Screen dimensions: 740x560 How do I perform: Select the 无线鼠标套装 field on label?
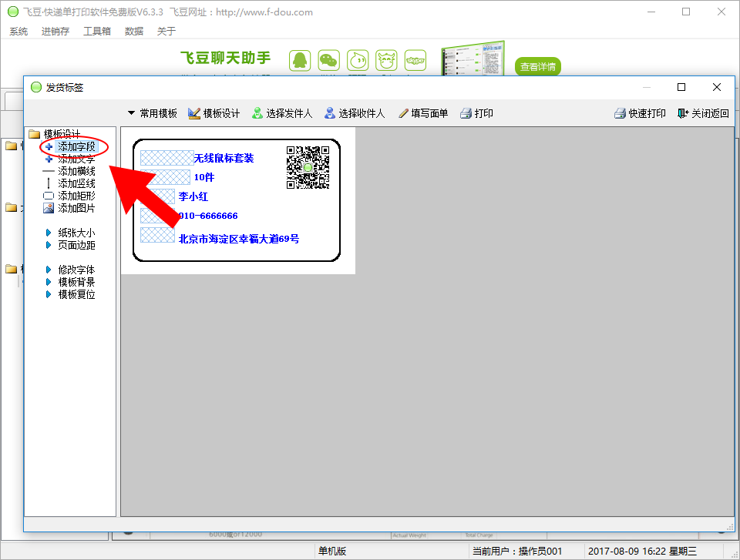pos(224,158)
